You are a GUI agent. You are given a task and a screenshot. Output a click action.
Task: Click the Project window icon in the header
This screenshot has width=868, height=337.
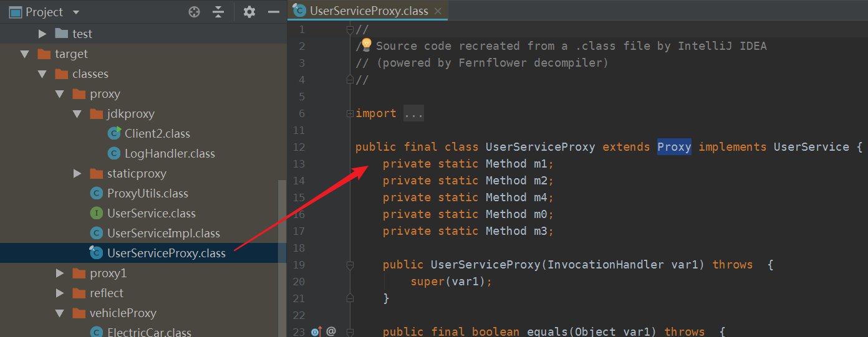coord(16,12)
